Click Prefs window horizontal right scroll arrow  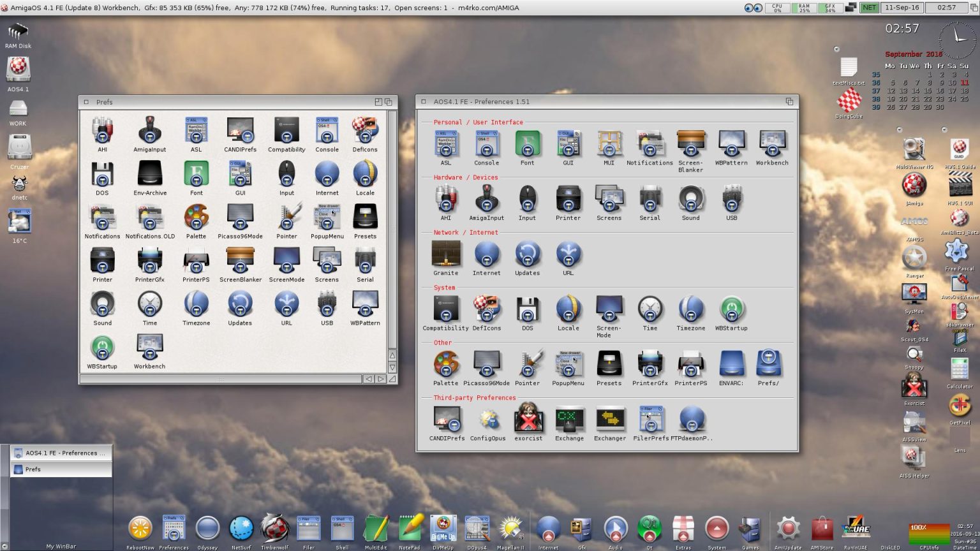[380, 379]
